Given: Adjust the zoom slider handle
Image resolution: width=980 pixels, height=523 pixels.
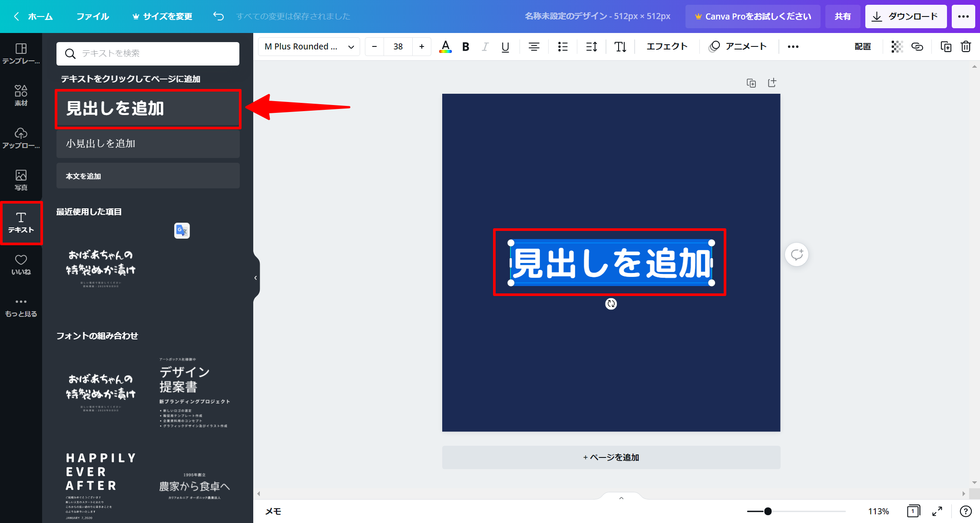Looking at the screenshot, I should click(768, 511).
